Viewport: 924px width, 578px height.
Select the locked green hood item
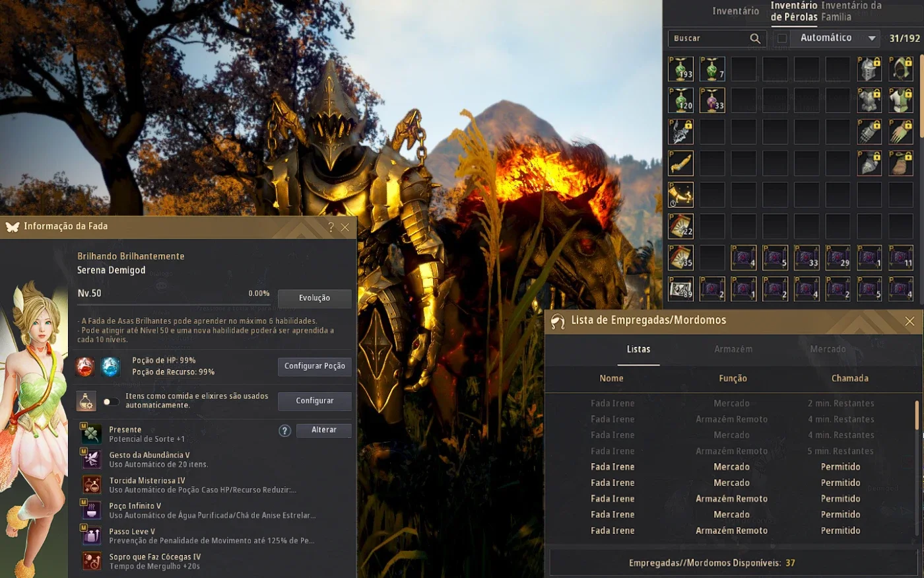pos(901,69)
